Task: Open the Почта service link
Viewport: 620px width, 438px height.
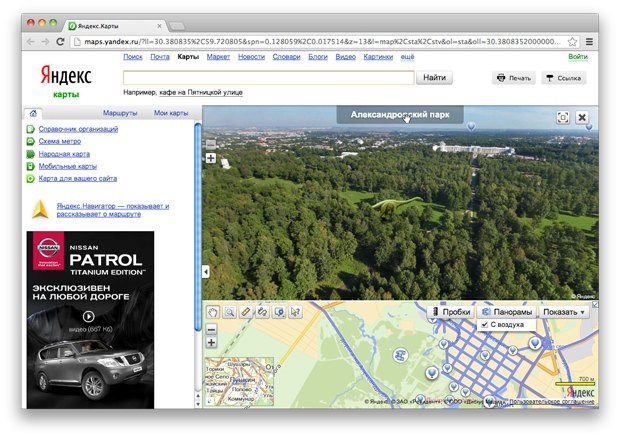Action: click(x=160, y=57)
